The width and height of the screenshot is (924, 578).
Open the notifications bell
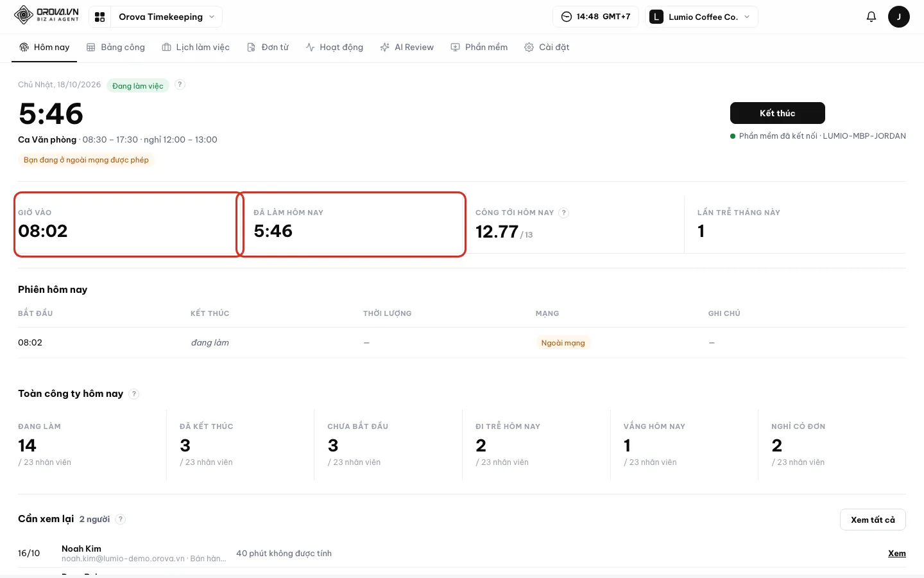(871, 17)
